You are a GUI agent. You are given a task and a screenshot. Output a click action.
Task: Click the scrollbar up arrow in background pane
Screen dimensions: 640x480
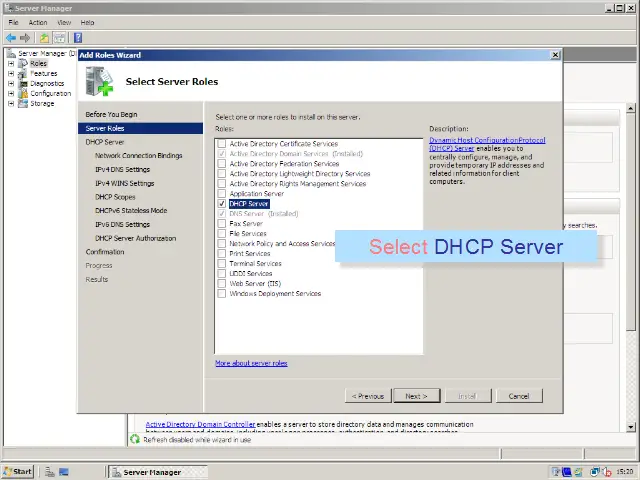pyautogui.click(x=631, y=109)
